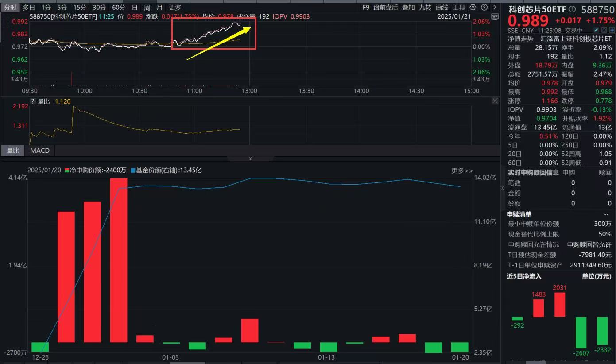This screenshot has height=364, width=616.
Task: Open the 工具 tools menu
Action: [459, 7]
